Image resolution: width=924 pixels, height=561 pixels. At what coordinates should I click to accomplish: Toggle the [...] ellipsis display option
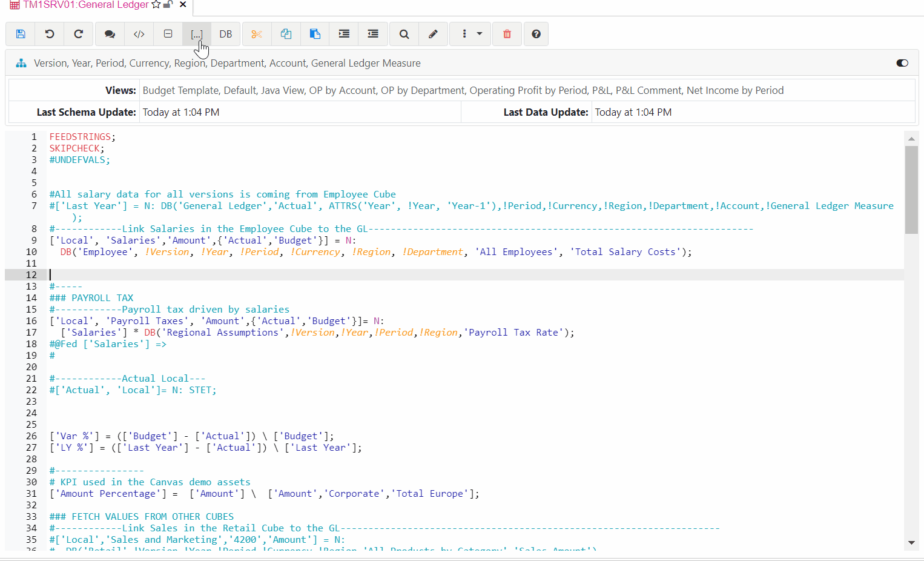[196, 34]
